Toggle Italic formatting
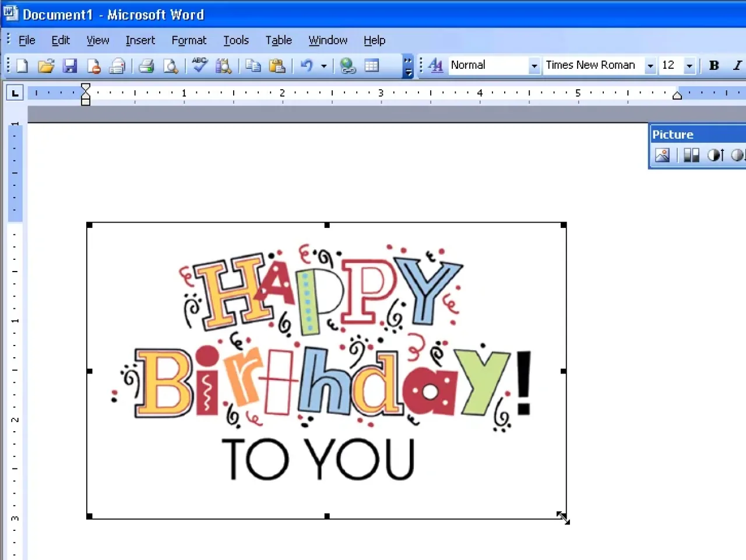The width and height of the screenshot is (746, 560). tap(737, 65)
